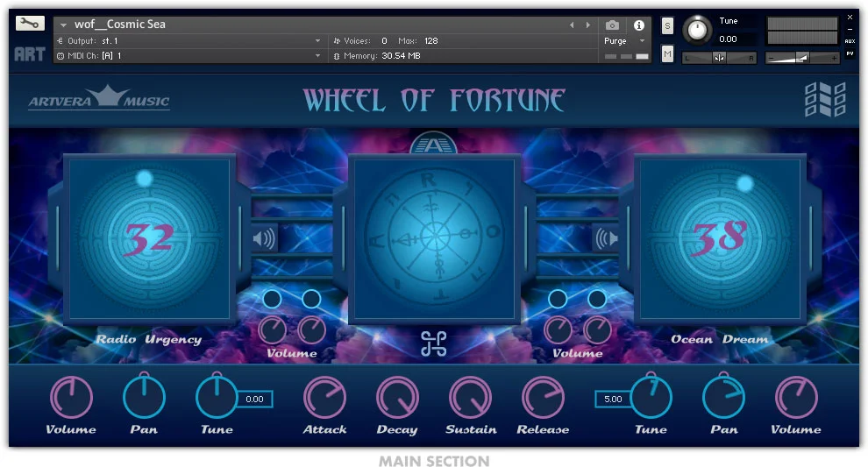Click the right wheel showing 38

point(720,238)
